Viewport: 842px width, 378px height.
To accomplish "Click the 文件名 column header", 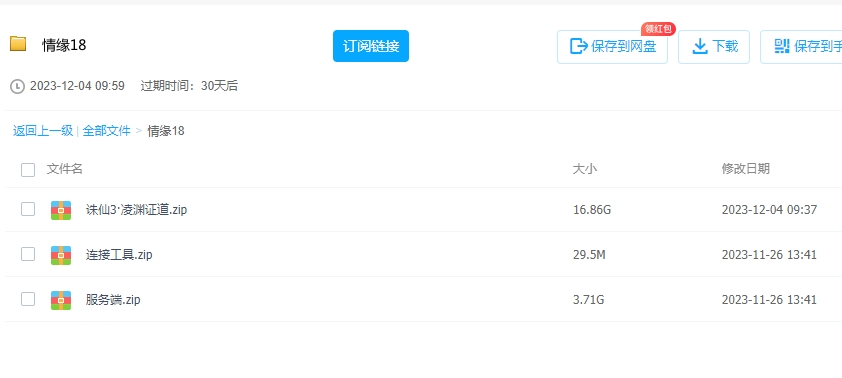I will tap(64, 169).
